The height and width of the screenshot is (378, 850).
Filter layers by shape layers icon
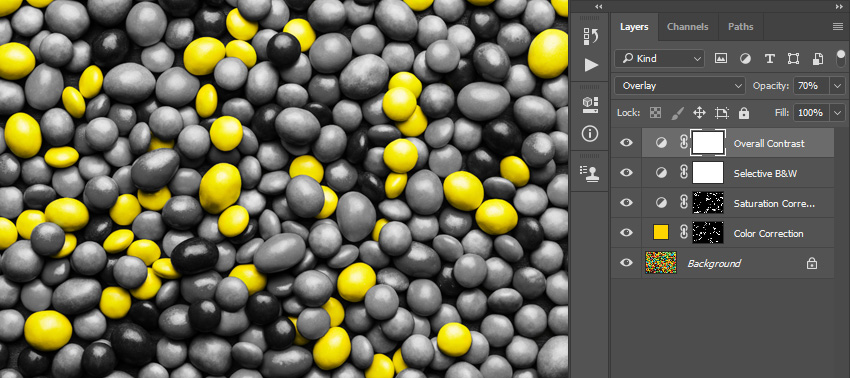point(794,59)
